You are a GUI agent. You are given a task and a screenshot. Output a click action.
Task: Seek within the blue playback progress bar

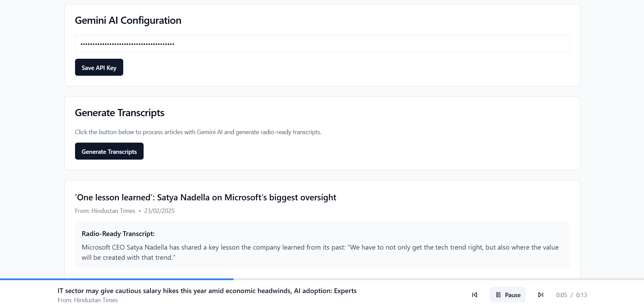click(x=117, y=279)
